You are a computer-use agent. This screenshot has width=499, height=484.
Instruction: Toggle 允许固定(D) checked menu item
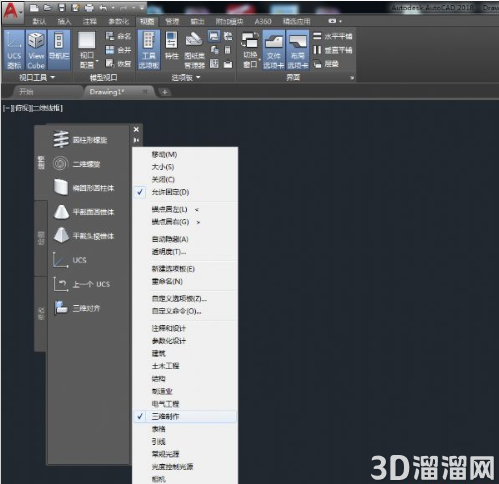click(185, 192)
